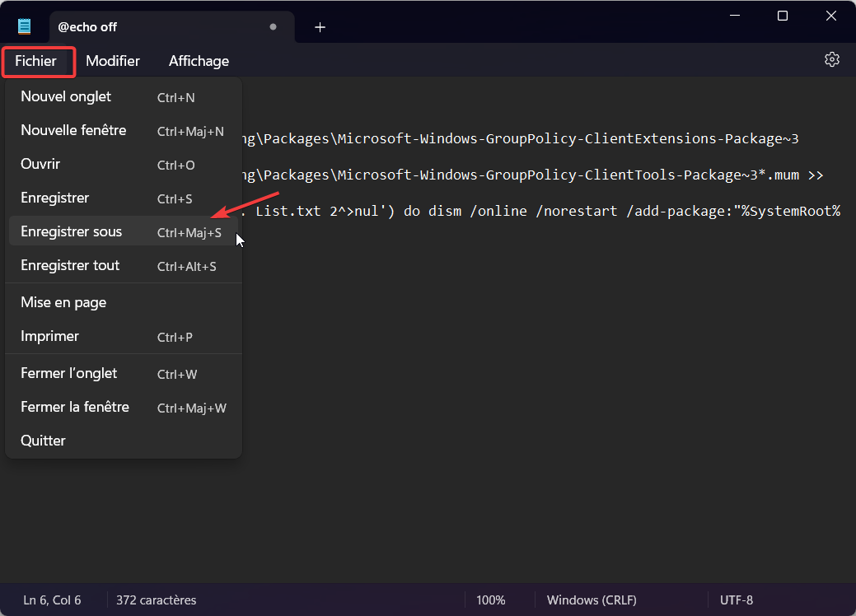The height and width of the screenshot is (616, 856).
Task: Click the line with 'dism /online /norestart'
Action: click(x=540, y=211)
